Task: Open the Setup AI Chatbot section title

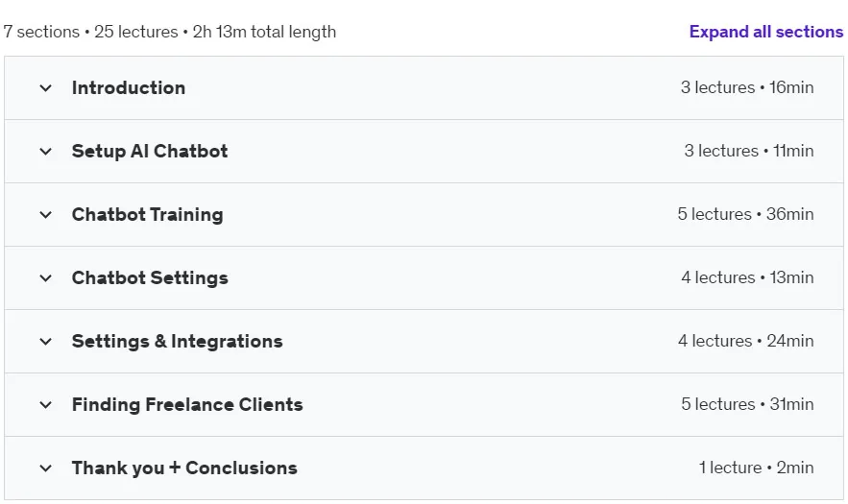Action: (150, 151)
